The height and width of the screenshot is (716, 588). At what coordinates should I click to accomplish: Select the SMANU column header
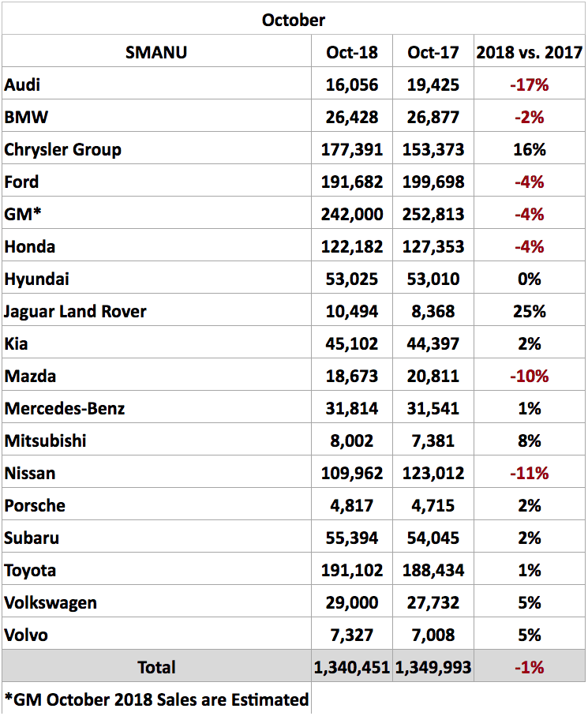click(x=156, y=53)
